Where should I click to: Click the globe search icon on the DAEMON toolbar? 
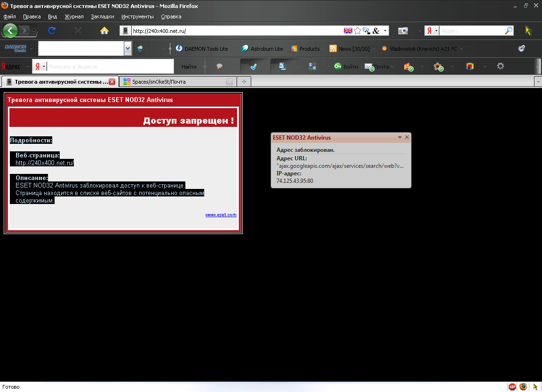[x=140, y=49]
